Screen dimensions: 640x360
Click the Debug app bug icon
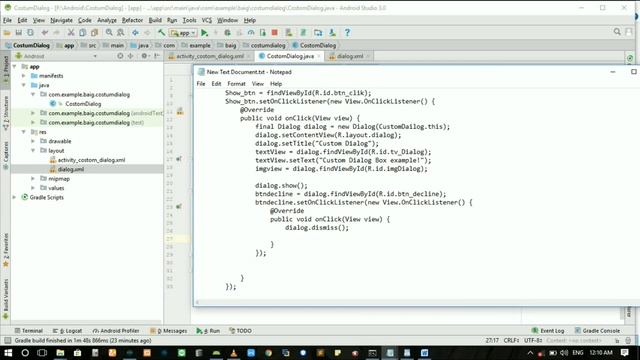pyautogui.click(x=227, y=33)
